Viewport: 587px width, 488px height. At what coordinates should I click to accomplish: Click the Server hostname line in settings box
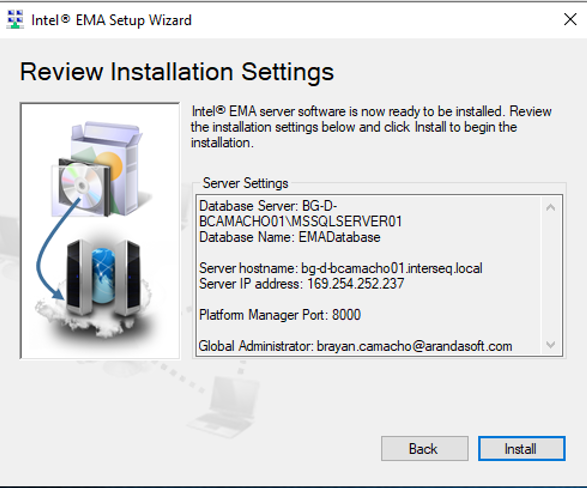pyautogui.click(x=341, y=268)
